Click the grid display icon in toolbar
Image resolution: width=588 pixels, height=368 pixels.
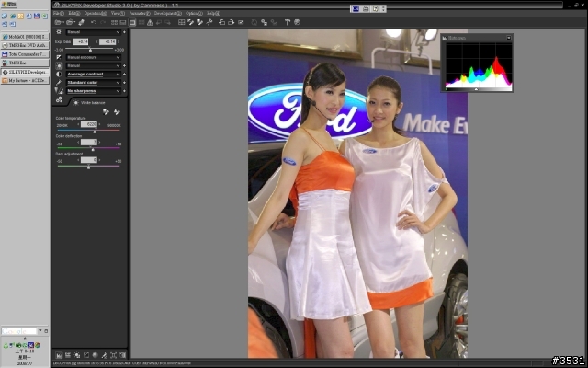click(x=182, y=22)
